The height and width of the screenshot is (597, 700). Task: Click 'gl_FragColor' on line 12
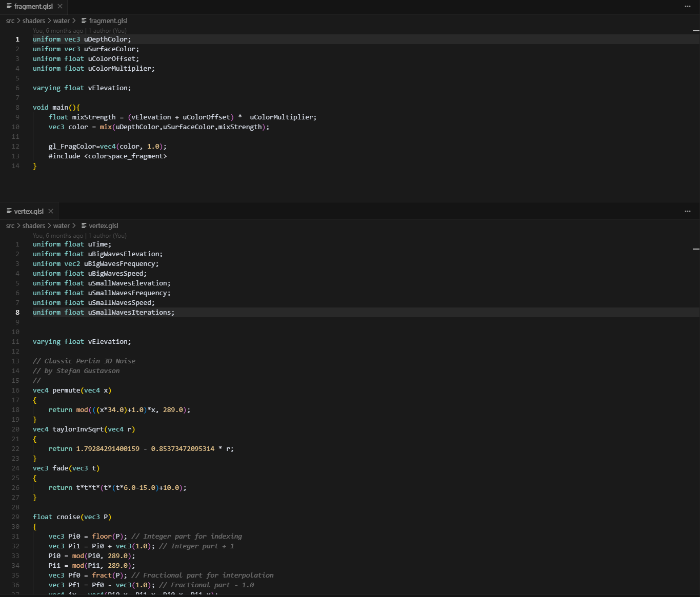pyautogui.click(x=72, y=147)
